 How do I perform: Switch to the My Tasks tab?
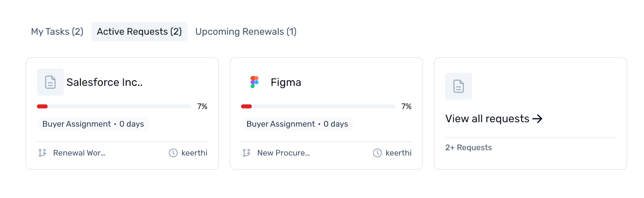click(57, 31)
